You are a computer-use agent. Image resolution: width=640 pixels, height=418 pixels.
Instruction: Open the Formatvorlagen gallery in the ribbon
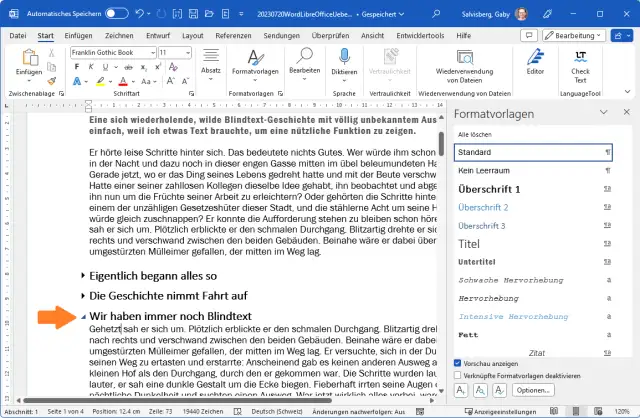tap(255, 59)
